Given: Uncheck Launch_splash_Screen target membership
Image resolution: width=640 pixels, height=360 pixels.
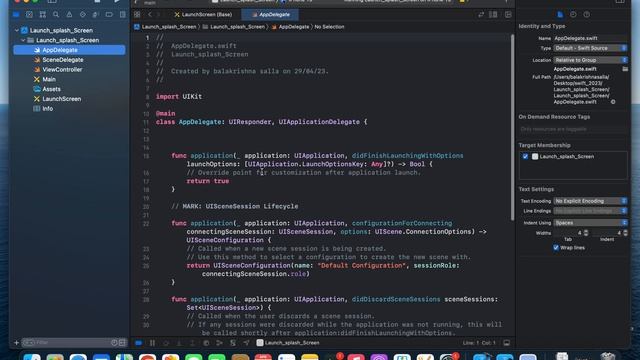Looking at the screenshot, I should pyautogui.click(x=525, y=156).
